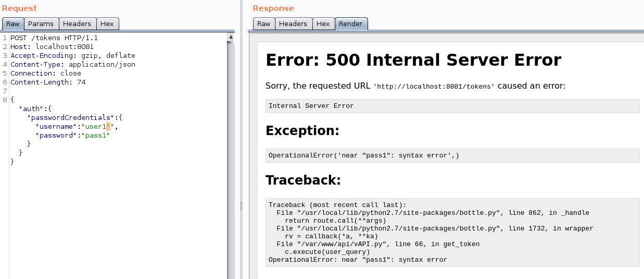Click "Traceback (most recent call last):" line
The image size is (644, 279).
(337, 205)
